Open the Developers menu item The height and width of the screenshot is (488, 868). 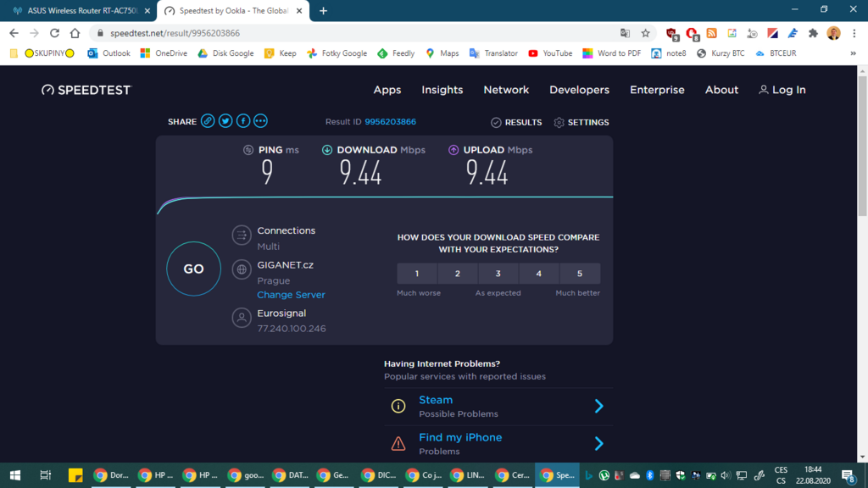click(579, 90)
